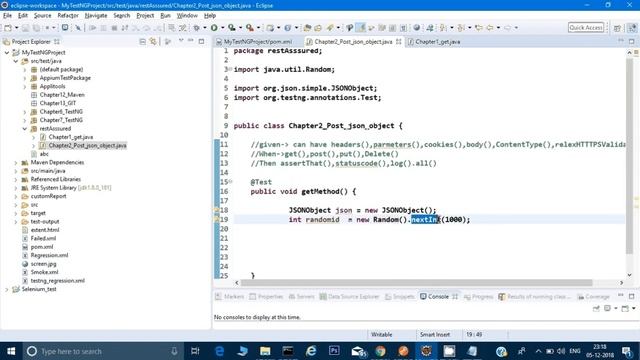Select testng_regression.xml in Project Explorer
This screenshot has height=360, width=640.
coord(58,281)
